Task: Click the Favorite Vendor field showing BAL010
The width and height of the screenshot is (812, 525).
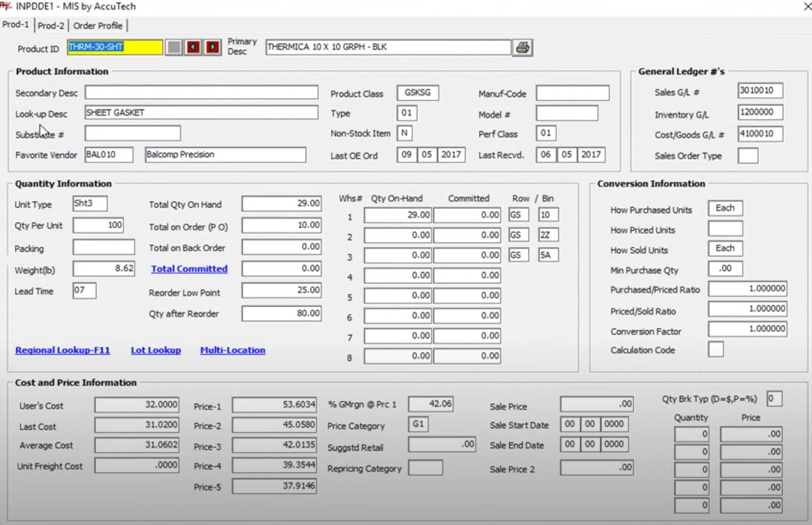Action: pos(109,154)
